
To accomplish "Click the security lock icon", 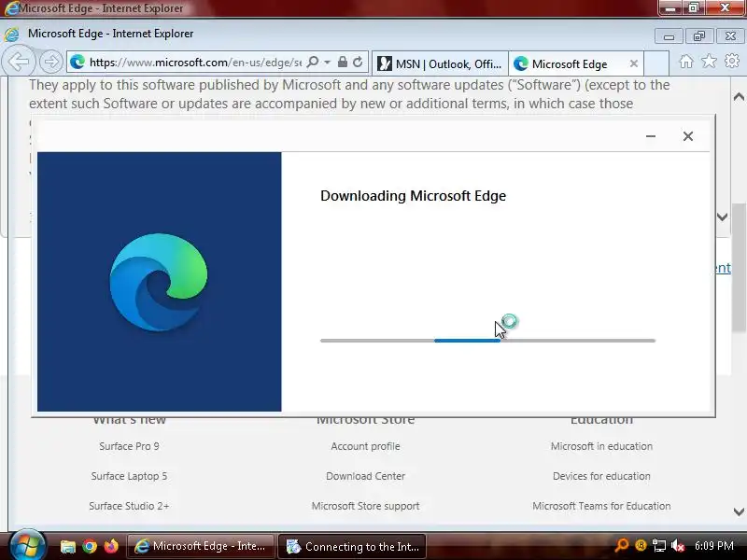I will 342,62.
